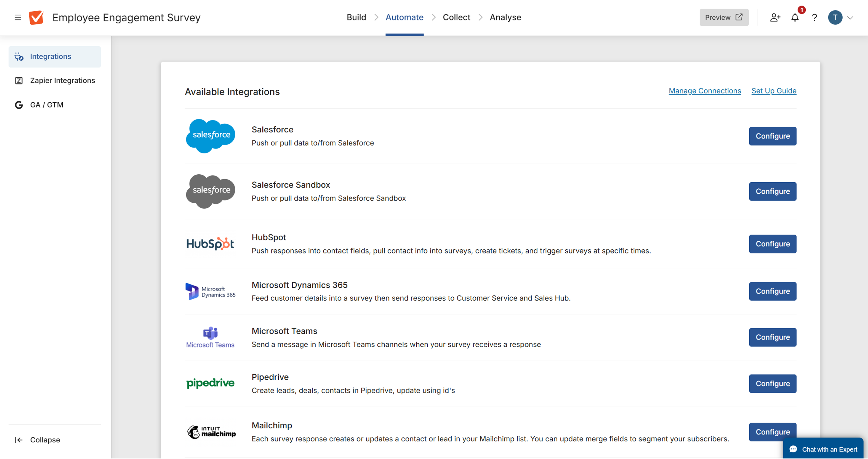Open the notifications bell icon
868x459 pixels.
[795, 17]
